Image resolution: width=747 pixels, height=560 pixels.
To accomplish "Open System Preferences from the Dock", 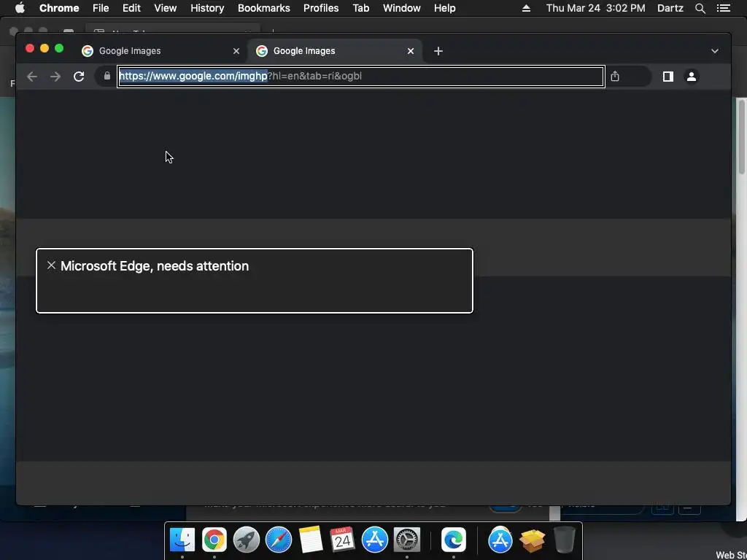I will (x=407, y=540).
